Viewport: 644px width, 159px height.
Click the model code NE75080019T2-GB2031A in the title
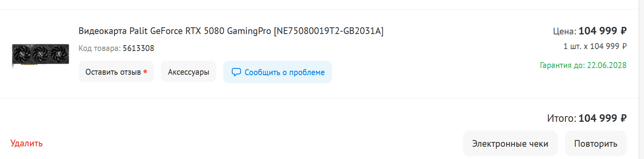tap(328, 31)
